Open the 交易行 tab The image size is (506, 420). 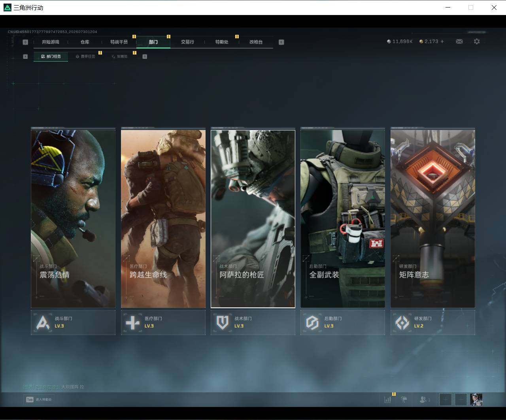187,42
